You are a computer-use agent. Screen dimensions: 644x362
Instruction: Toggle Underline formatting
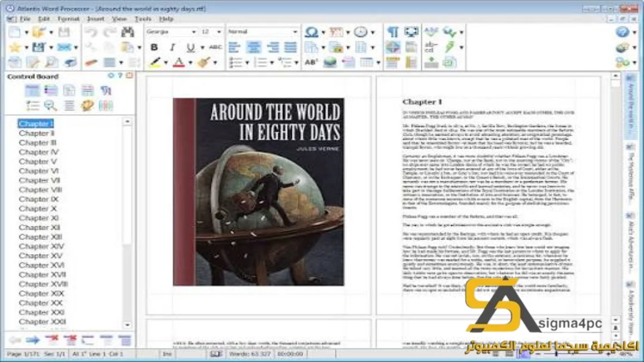tap(191, 47)
